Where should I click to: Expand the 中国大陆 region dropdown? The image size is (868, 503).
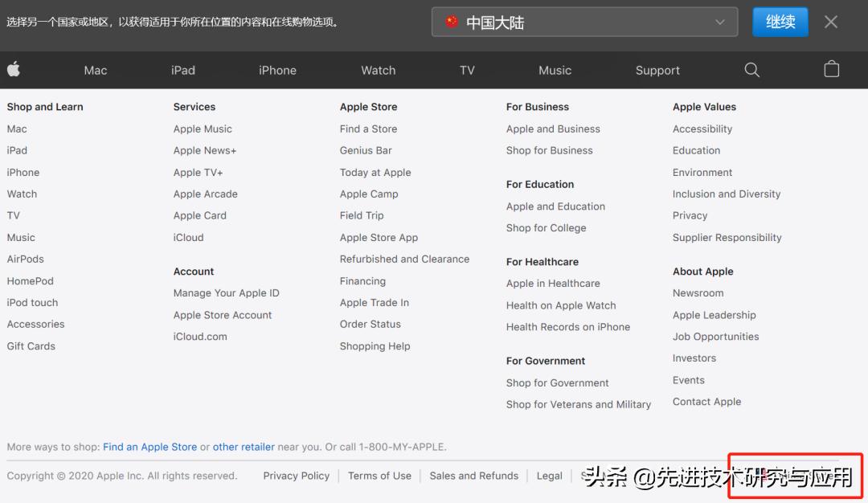(584, 22)
